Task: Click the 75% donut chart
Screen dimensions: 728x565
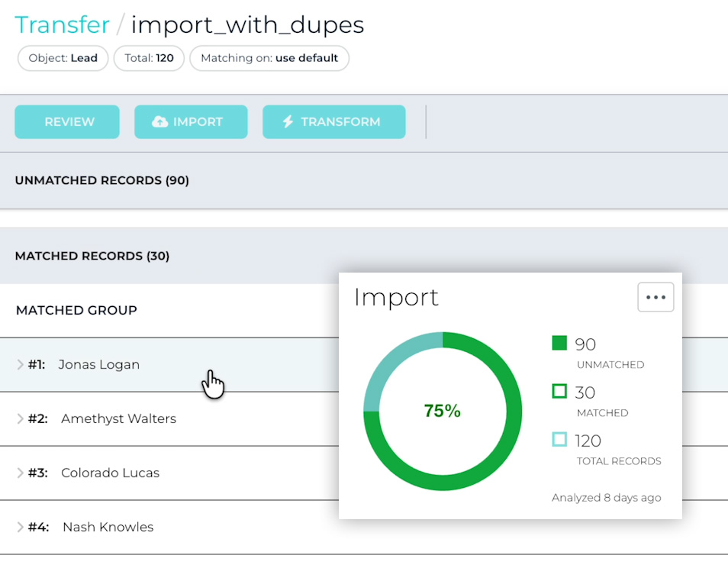Action: coord(443,410)
